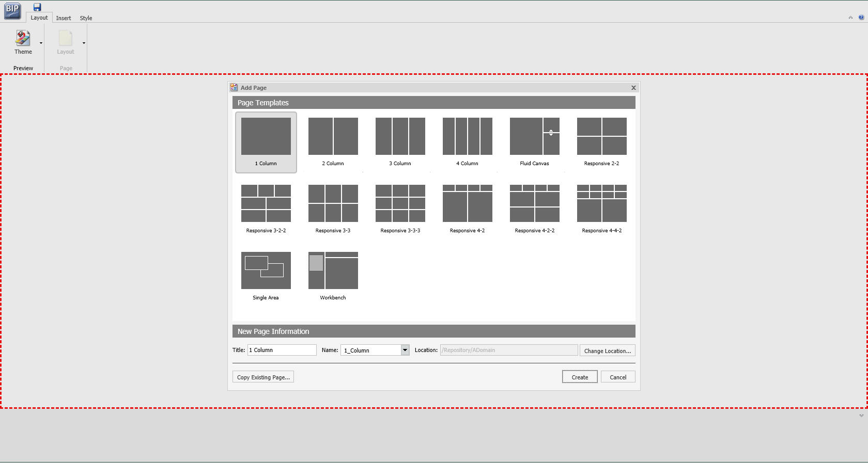Click the Location path field
This screenshot has width=868, height=463.
(509, 350)
